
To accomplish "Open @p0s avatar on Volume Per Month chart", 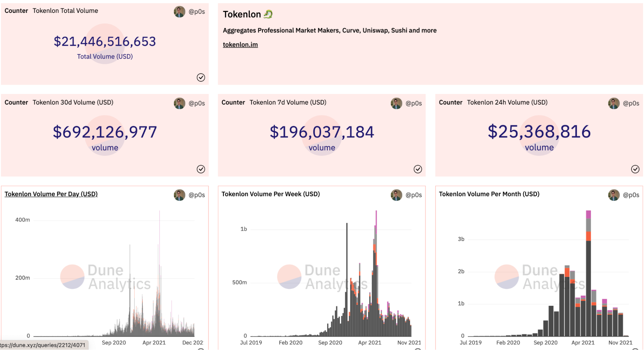I will [x=614, y=195].
